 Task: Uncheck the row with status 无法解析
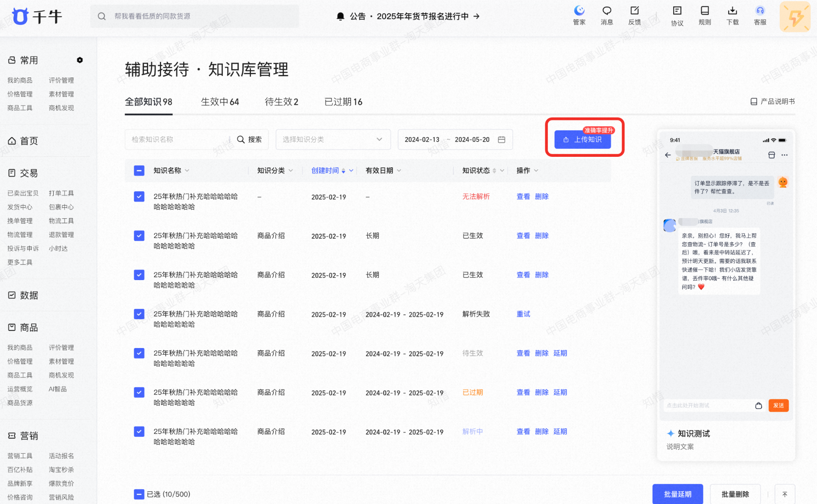coord(139,197)
